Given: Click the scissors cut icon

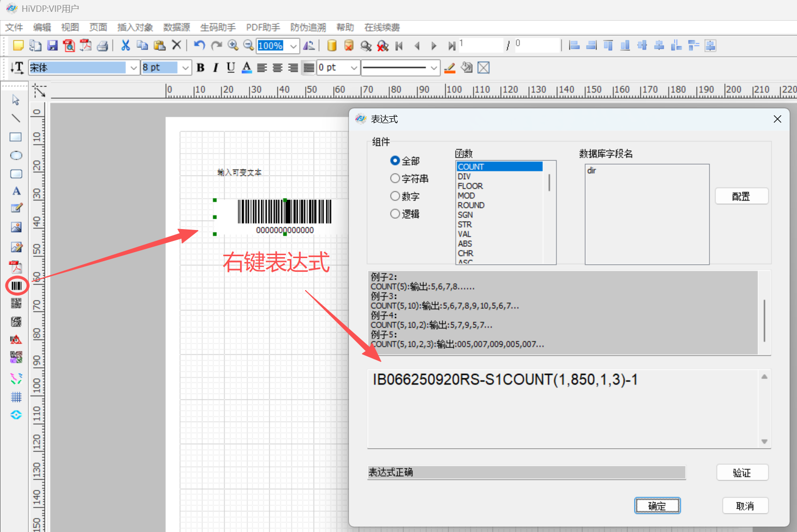Looking at the screenshot, I should tap(126, 46).
